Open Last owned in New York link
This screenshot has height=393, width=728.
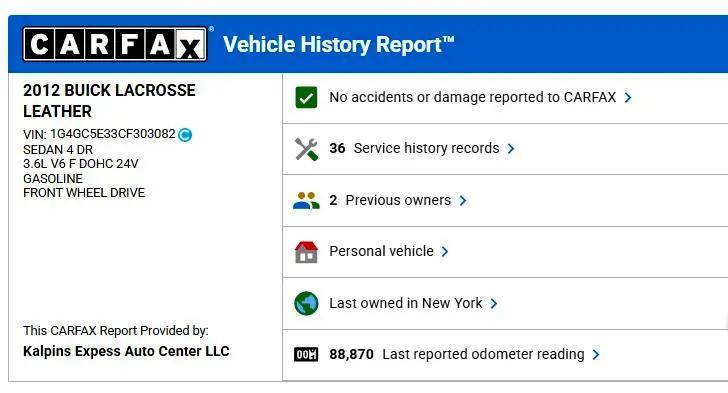pos(406,303)
